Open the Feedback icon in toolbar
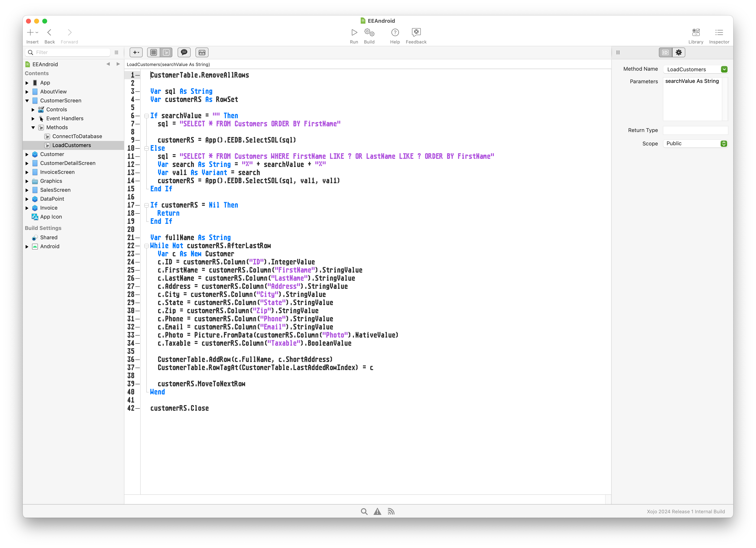This screenshot has height=548, width=756. [416, 33]
